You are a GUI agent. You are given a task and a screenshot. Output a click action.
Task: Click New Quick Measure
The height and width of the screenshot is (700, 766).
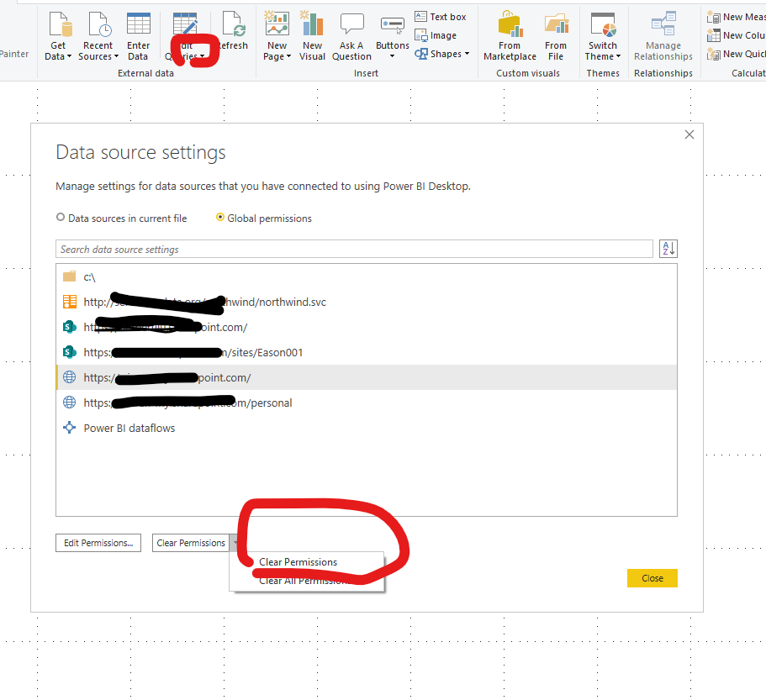[736, 54]
